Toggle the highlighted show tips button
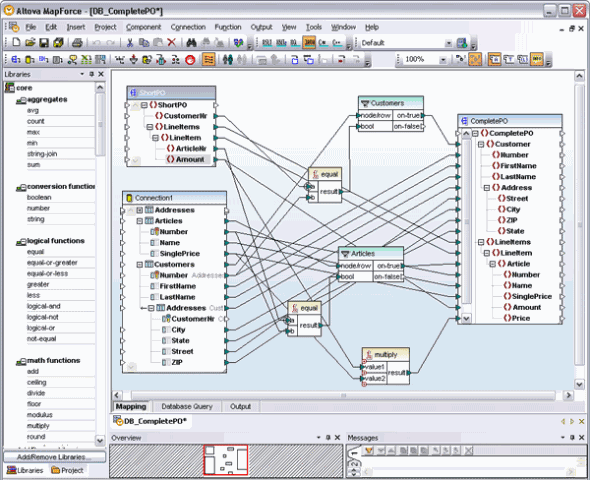 click(x=537, y=59)
